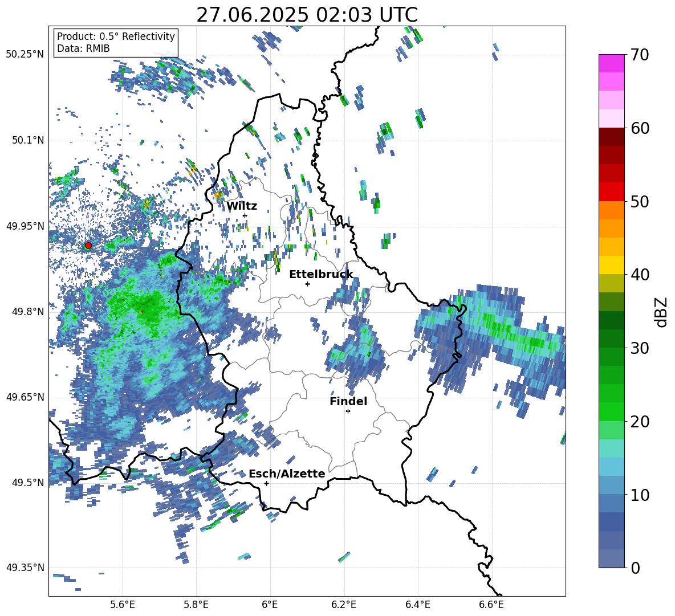Click the 6.6°E longitude label

pyautogui.click(x=491, y=605)
